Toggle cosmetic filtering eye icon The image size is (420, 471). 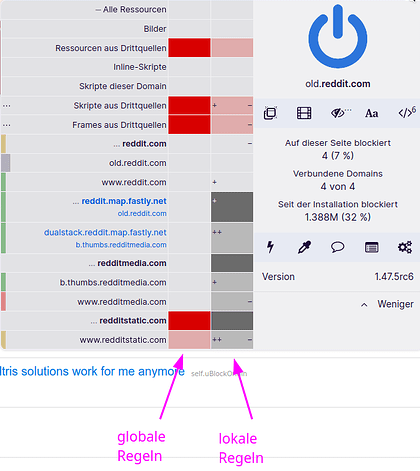click(340, 113)
